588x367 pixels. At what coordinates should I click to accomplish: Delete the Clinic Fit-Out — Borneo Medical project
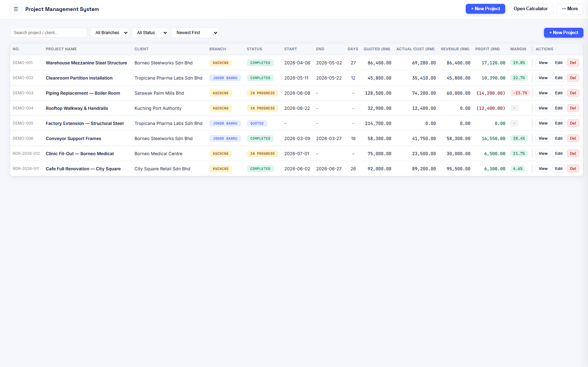pyautogui.click(x=573, y=154)
